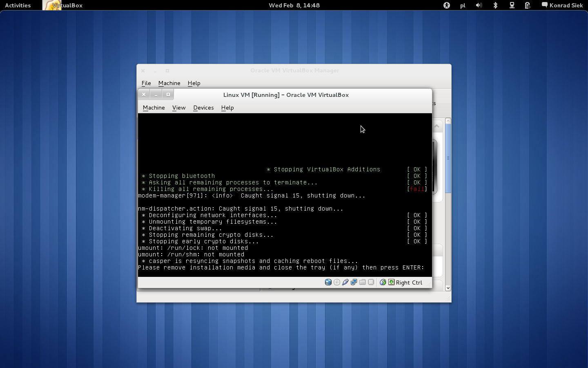Viewport: 588px width, 368px height.
Task: Click 'nm-dispatcher.action' signal 15 console line
Action: click(x=241, y=209)
